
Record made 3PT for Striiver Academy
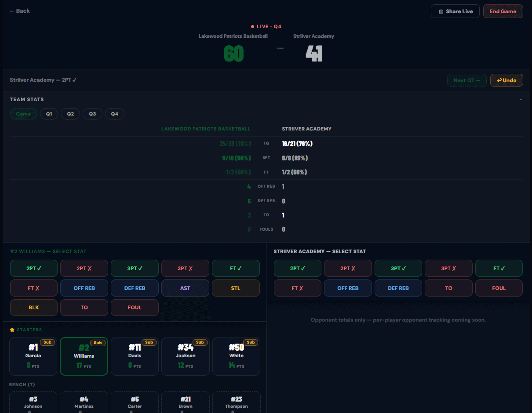[398, 268]
